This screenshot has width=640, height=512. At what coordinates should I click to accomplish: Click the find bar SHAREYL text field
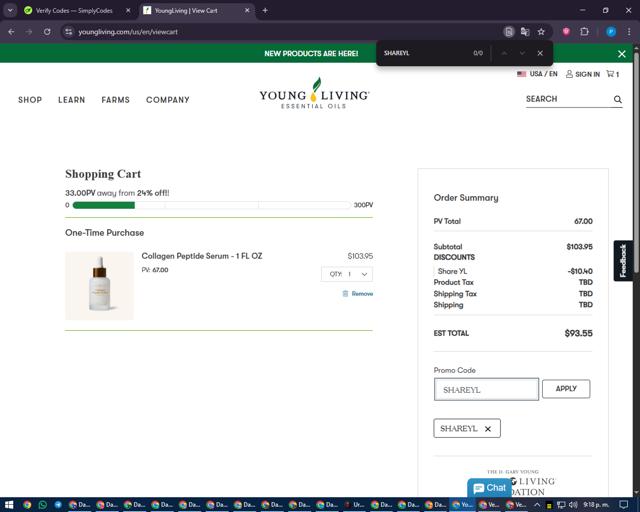(x=424, y=53)
